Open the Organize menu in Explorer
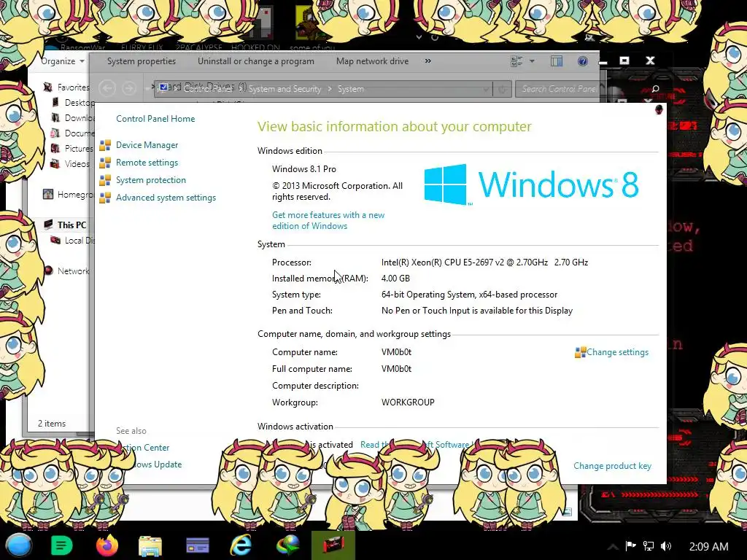Screen dimensions: 747x560 (x=63, y=61)
